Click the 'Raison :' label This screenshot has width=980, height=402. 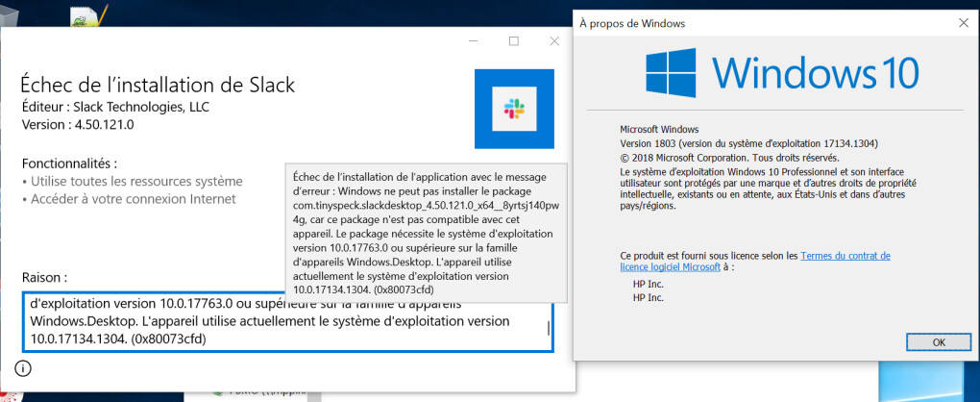pos(44,277)
